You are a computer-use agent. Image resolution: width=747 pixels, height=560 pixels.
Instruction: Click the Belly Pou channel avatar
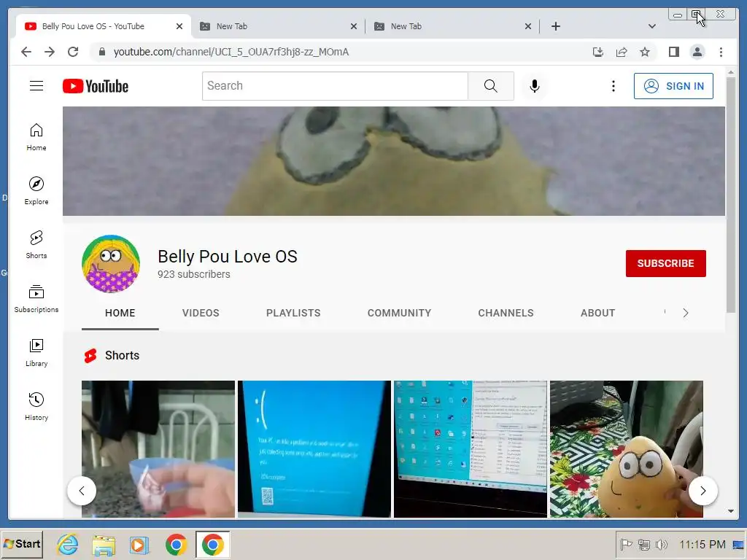tap(111, 263)
